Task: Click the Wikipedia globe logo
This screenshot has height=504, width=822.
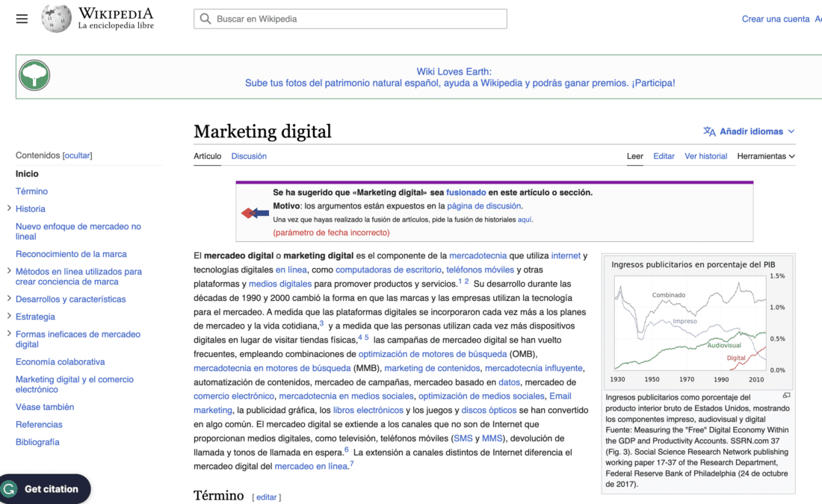Action: 56,18
